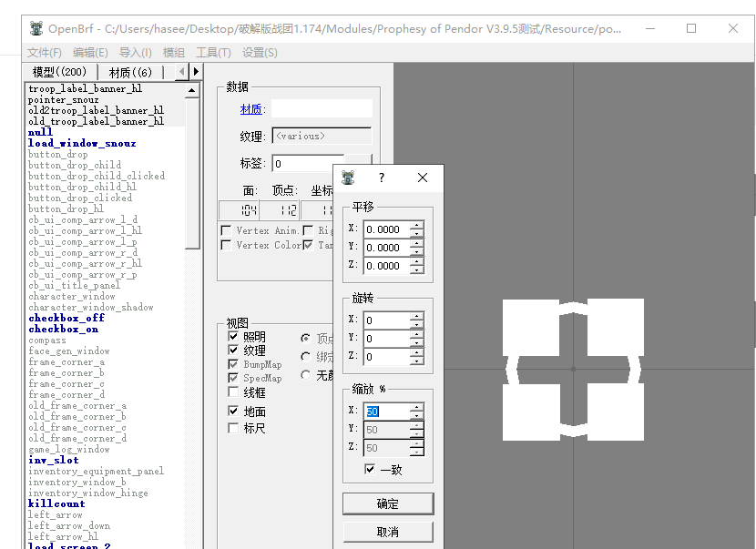The width and height of the screenshot is (756, 549).
Task: Decrease 缩放 X with the down spinner arrow
Action: tap(417, 415)
